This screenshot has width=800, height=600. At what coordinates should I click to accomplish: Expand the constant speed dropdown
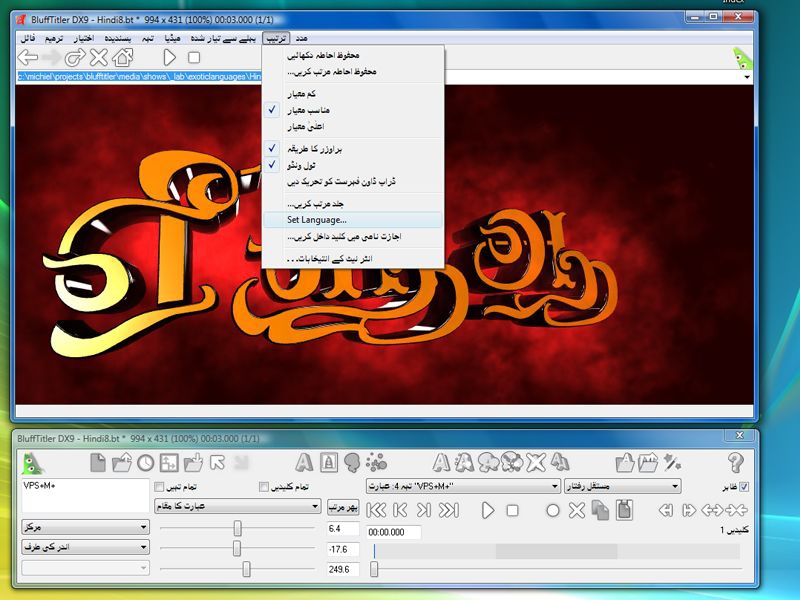pos(622,487)
